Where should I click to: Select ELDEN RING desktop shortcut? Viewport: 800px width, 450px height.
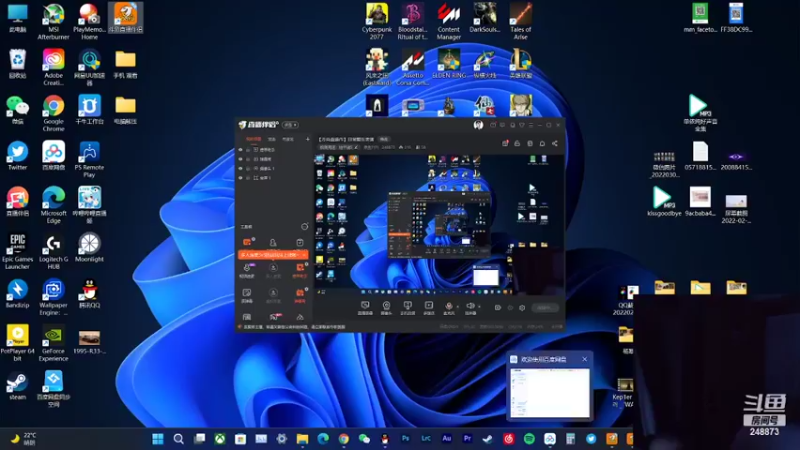(x=449, y=64)
